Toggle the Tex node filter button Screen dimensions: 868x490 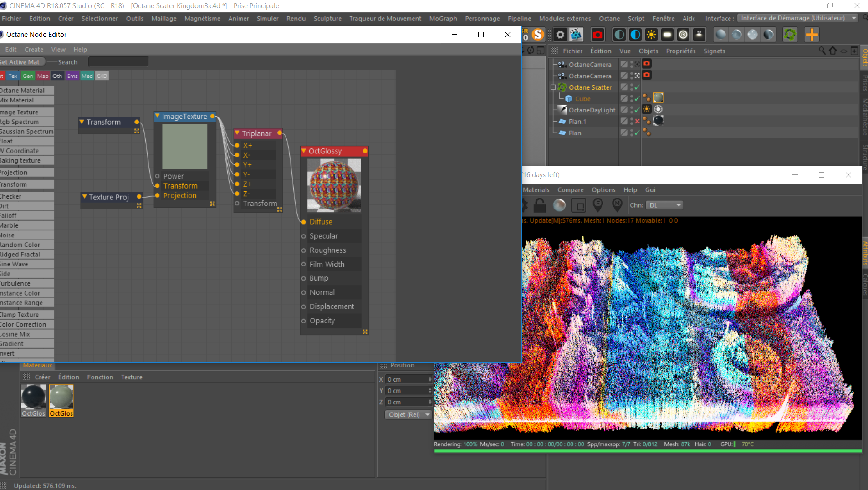13,76
